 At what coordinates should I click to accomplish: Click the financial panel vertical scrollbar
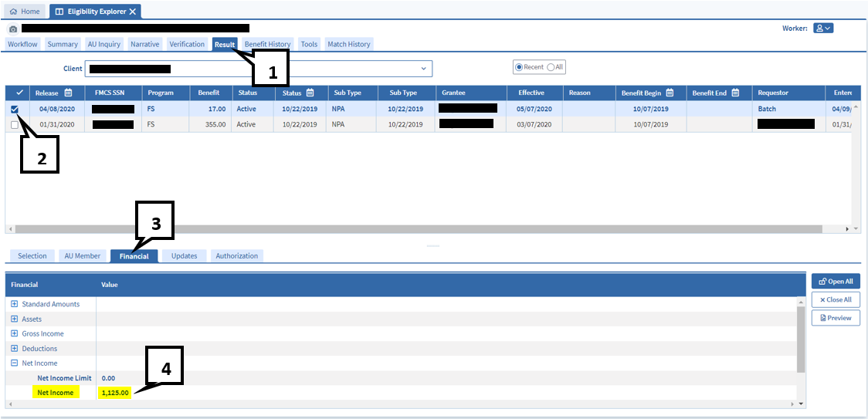coord(801,338)
